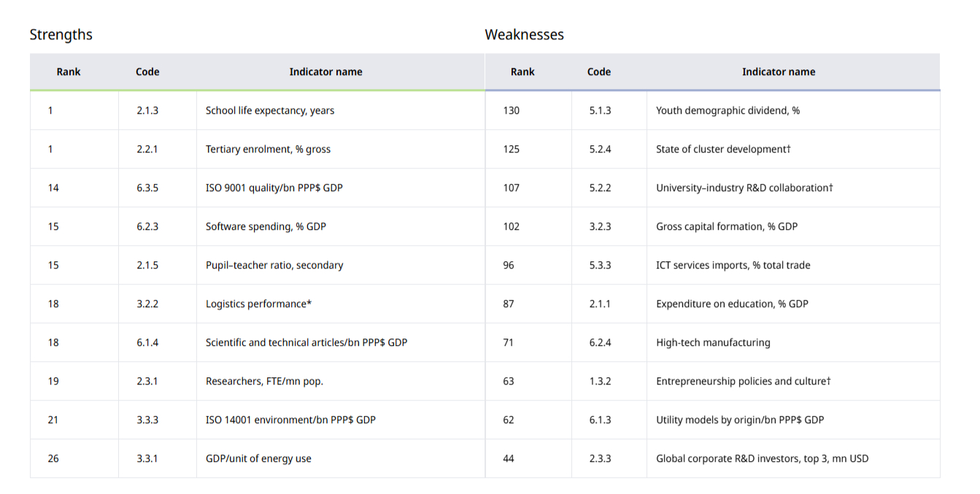Select Youth demographic dividend, % indicator

728,111
